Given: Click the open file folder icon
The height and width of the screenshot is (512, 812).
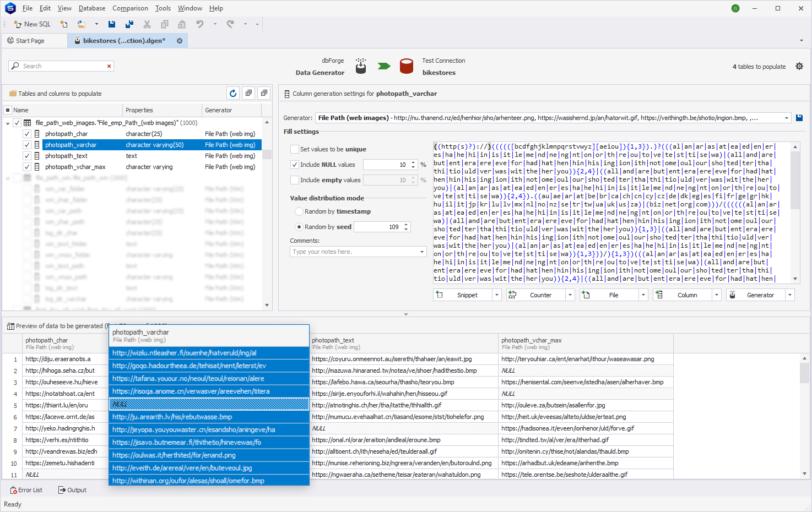Looking at the screenshot, I should (82, 24).
